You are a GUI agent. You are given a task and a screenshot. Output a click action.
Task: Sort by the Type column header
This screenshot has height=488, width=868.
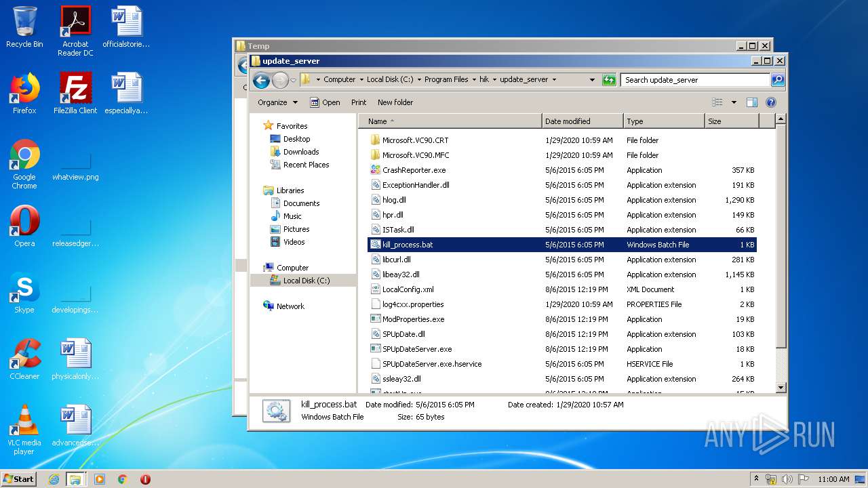(x=664, y=121)
